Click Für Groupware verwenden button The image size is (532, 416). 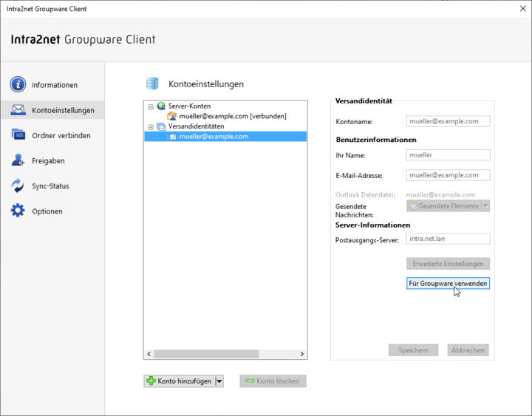point(448,283)
